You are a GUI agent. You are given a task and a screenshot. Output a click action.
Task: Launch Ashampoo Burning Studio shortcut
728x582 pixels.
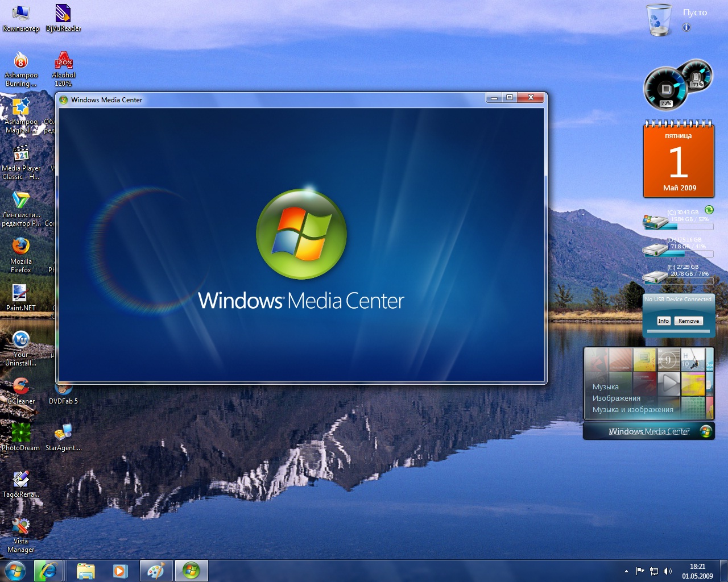(x=21, y=69)
